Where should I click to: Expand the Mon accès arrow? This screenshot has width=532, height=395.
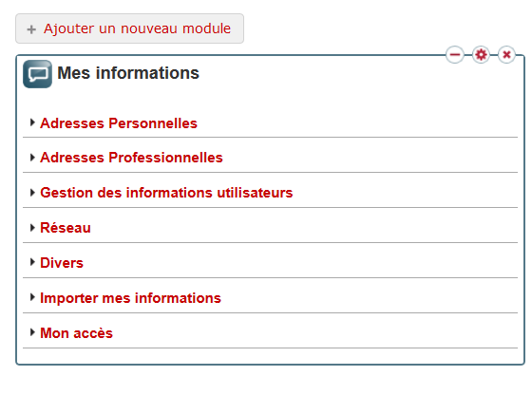(32, 332)
